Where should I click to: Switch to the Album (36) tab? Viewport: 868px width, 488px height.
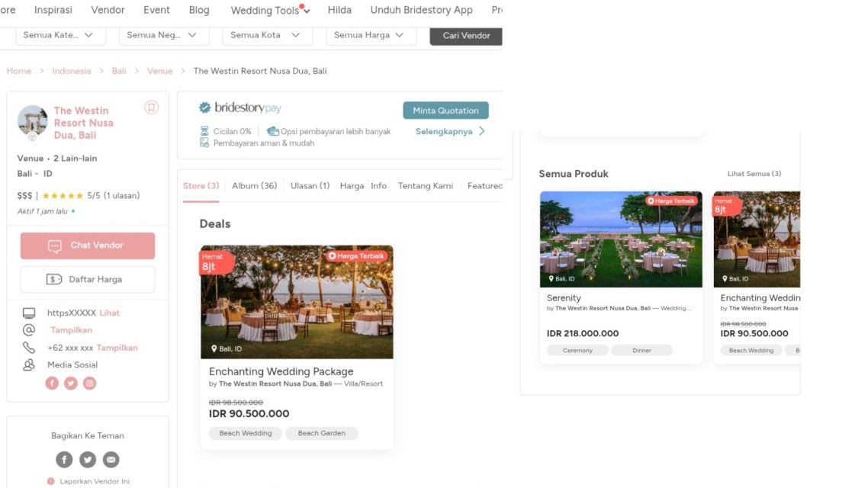pos(254,186)
